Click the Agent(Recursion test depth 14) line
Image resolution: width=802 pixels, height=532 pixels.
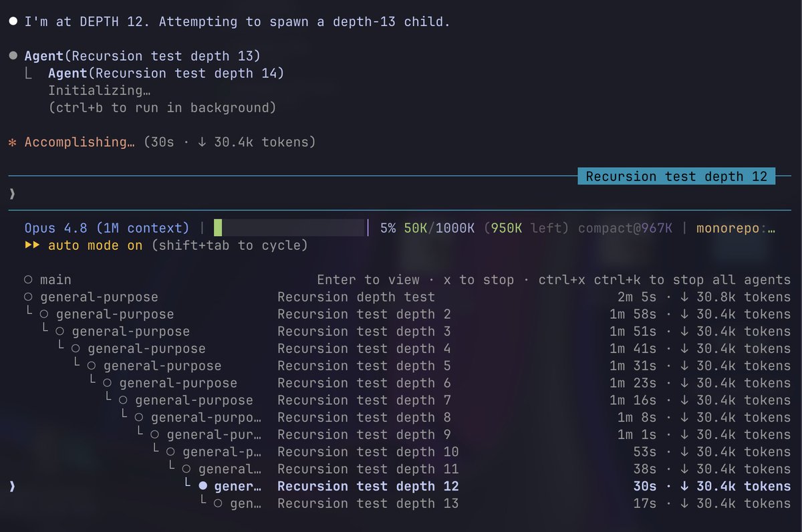pos(166,73)
